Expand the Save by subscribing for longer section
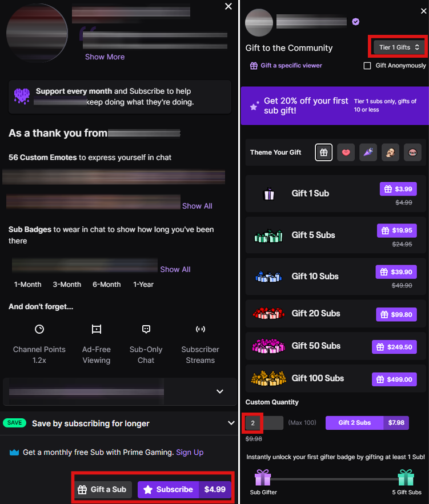The image size is (429, 504). pyautogui.click(x=231, y=423)
